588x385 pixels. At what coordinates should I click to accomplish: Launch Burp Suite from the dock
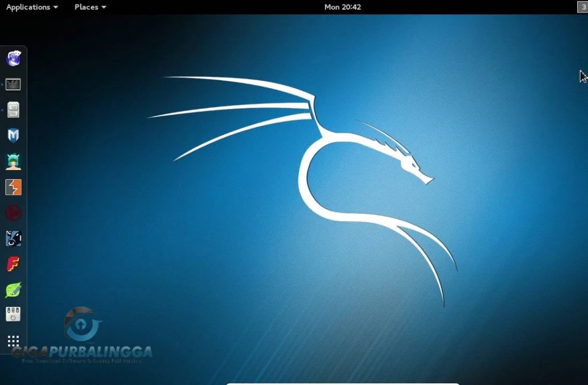coord(13,187)
